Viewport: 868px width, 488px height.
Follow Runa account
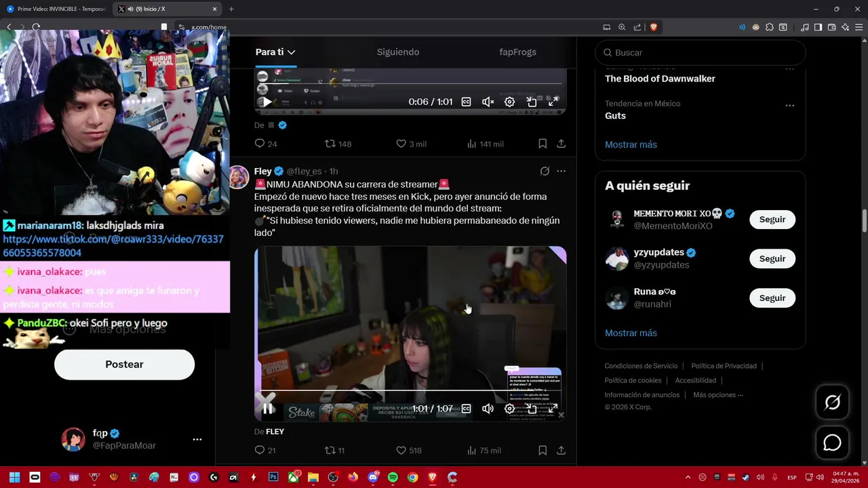[772, 298]
